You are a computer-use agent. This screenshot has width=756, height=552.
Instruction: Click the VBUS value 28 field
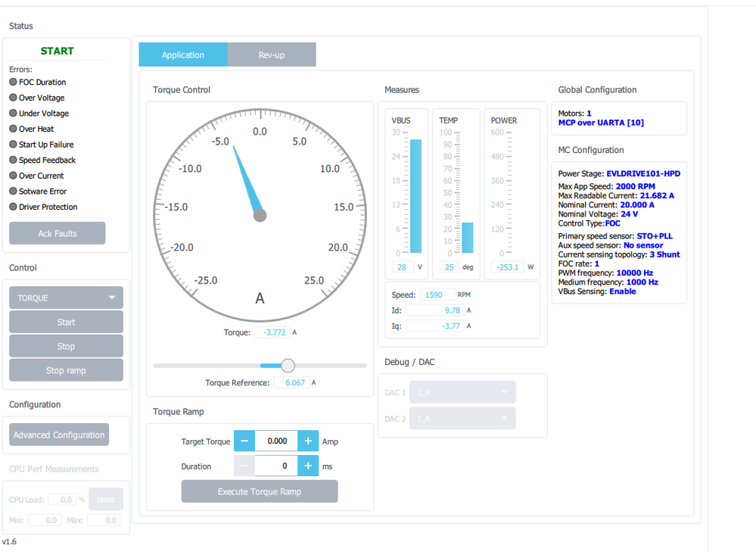(x=403, y=267)
